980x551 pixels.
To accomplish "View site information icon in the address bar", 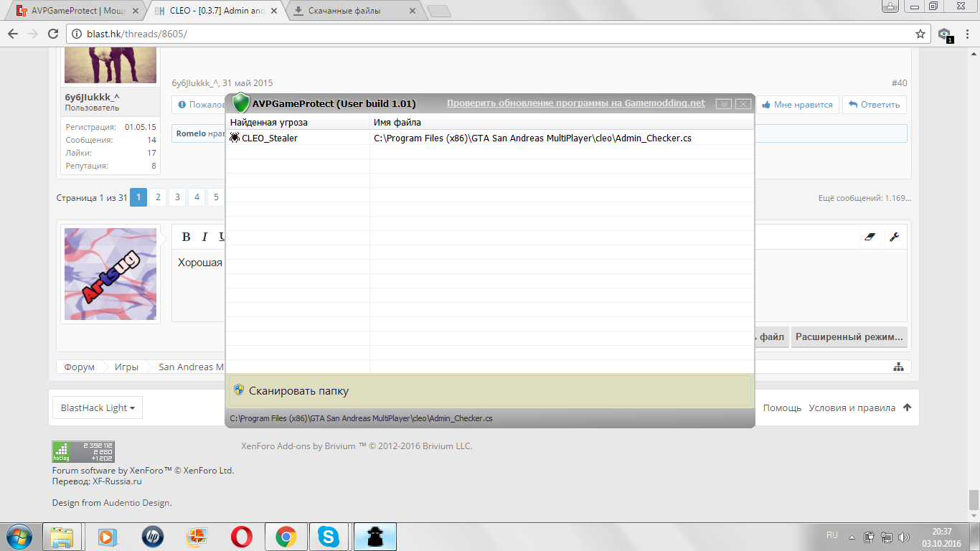I will (x=77, y=34).
